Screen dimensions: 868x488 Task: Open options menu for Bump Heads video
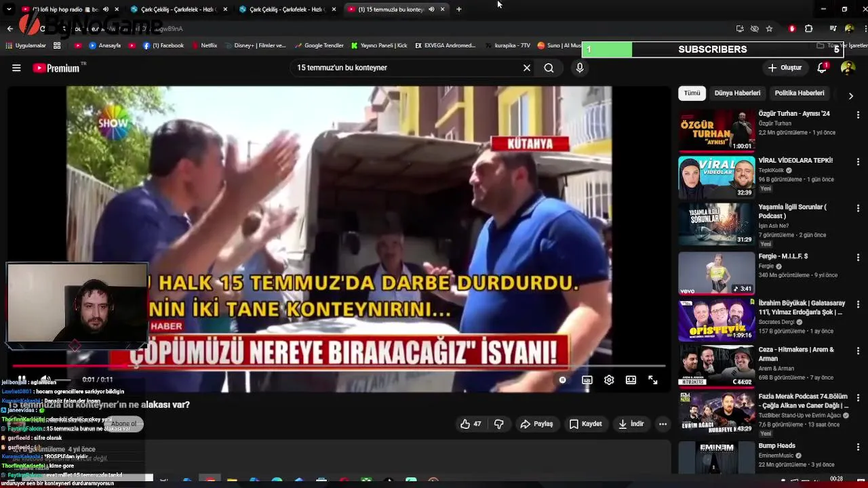tap(858, 447)
